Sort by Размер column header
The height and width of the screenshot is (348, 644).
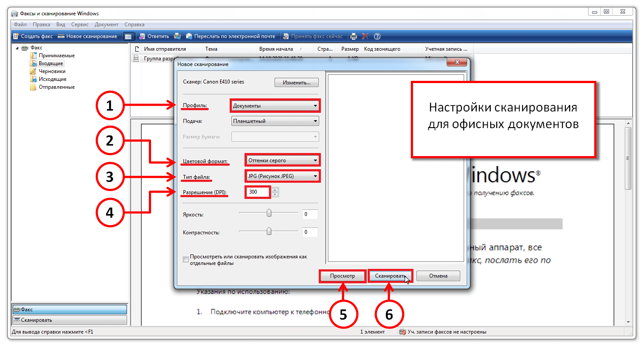click(349, 49)
